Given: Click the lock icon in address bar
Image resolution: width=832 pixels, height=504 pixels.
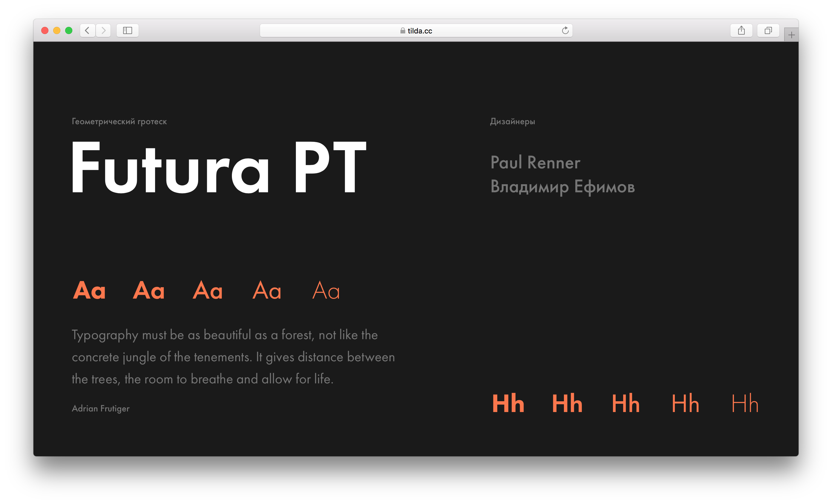Looking at the screenshot, I should [403, 31].
